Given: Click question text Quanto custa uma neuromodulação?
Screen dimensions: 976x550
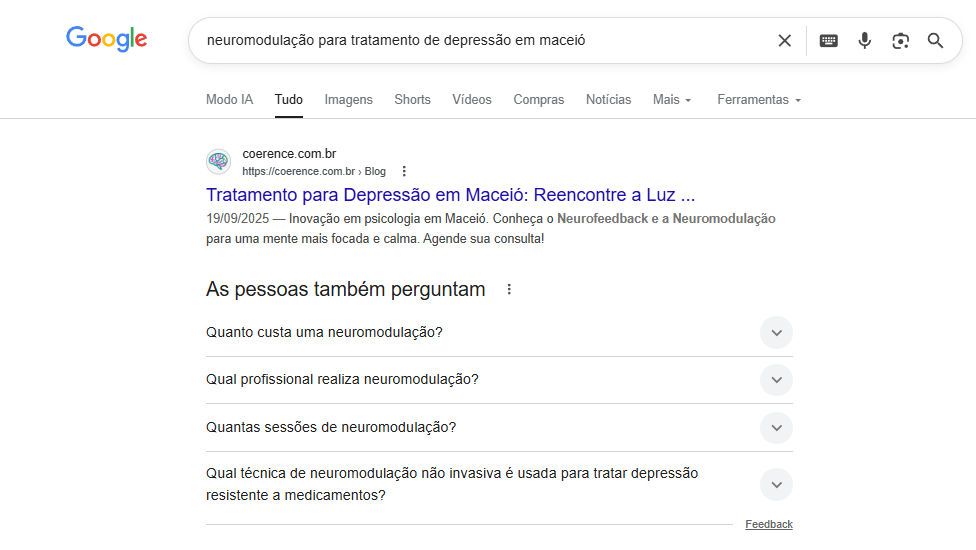Looking at the screenshot, I should pyautogui.click(x=324, y=332).
